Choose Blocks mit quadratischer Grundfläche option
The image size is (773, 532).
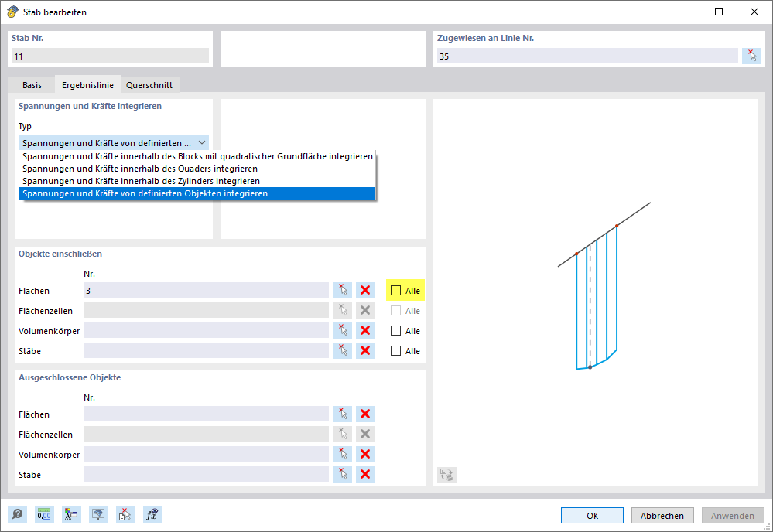pos(197,156)
